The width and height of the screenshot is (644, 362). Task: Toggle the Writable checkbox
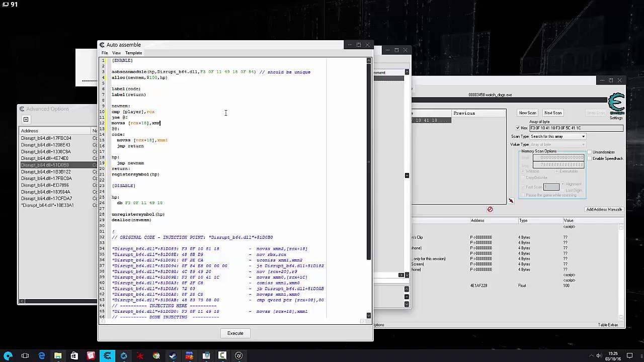pos(523,171)
